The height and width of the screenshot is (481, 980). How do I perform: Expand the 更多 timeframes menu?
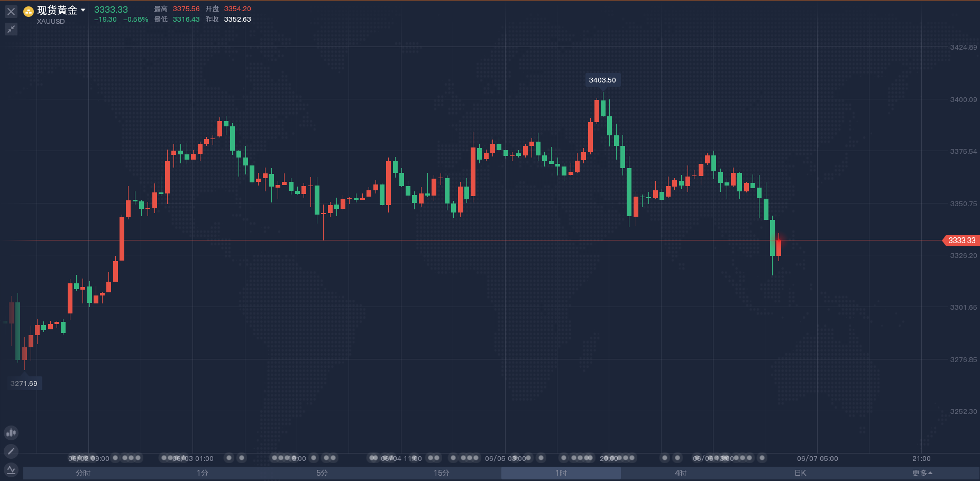[x=922, y=473]
